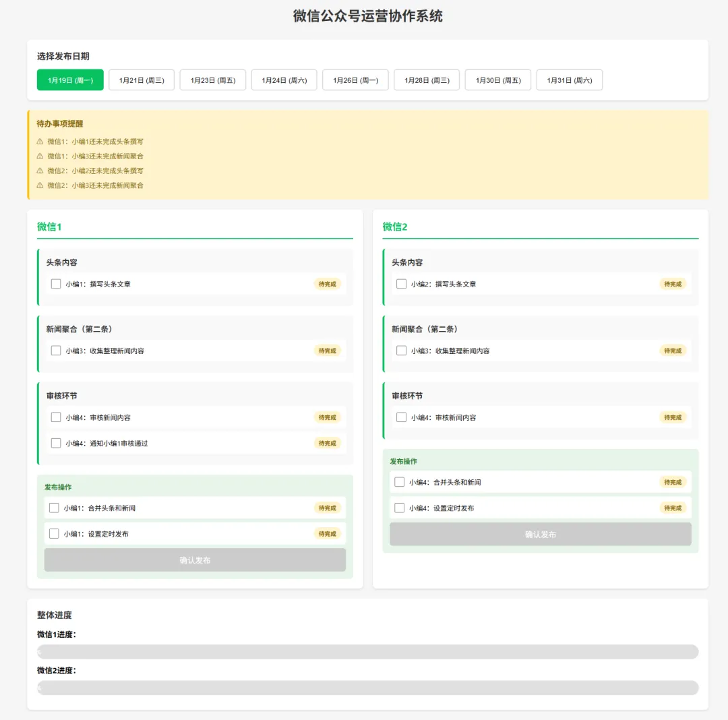Click the 微信1进度 progress bar
Image resolution: width=728 pixels, height=720 pixels.
[x=368, y=652]
